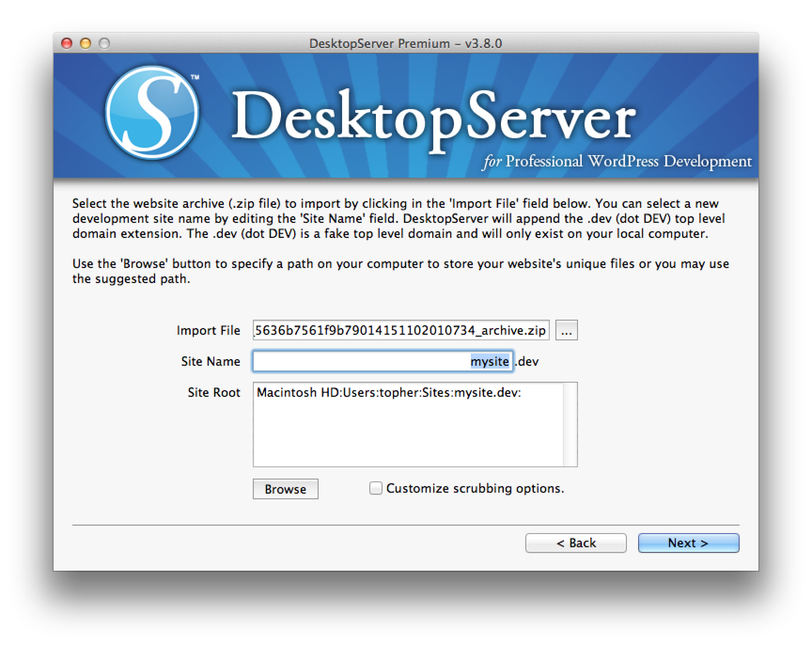812x645 pixels.
Task: Click 'for Professional WordPress Development' tagline
Action: [x=617, y=161]
